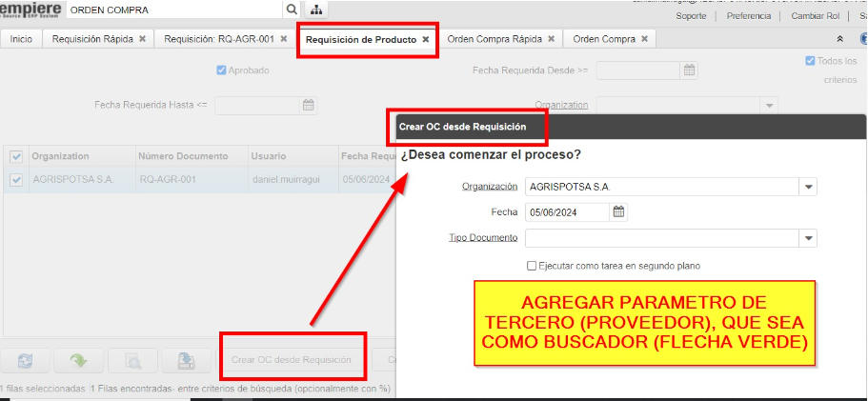The height and width of the screenshot is (401, 868).
Task: Click the search magnifier icon
Action: pos(292,9)
